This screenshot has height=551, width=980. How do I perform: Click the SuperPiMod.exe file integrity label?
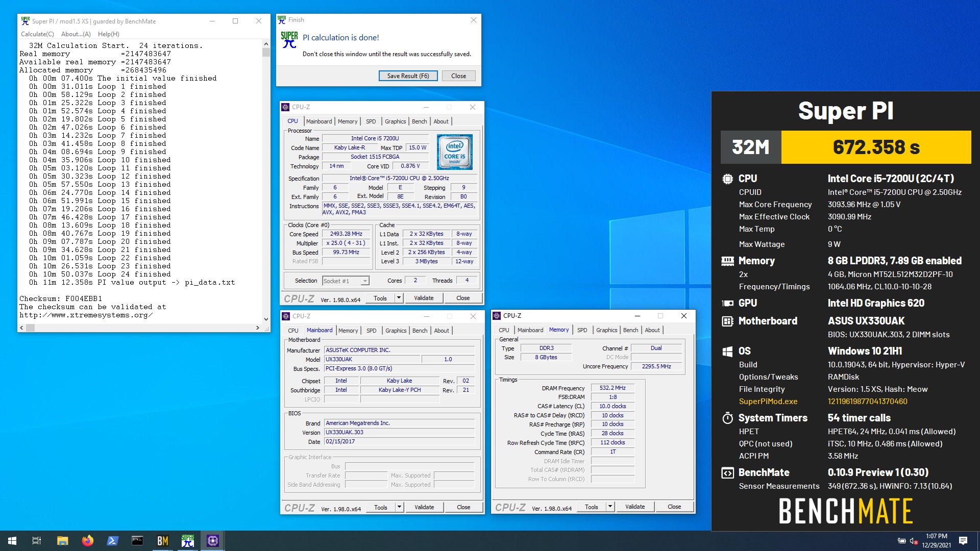tap(768, 402)
